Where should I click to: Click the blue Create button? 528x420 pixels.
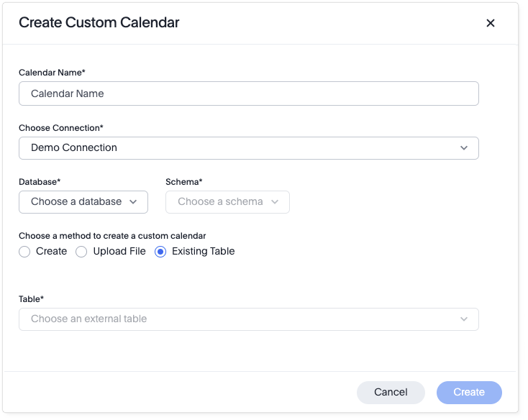pos(469,393)
